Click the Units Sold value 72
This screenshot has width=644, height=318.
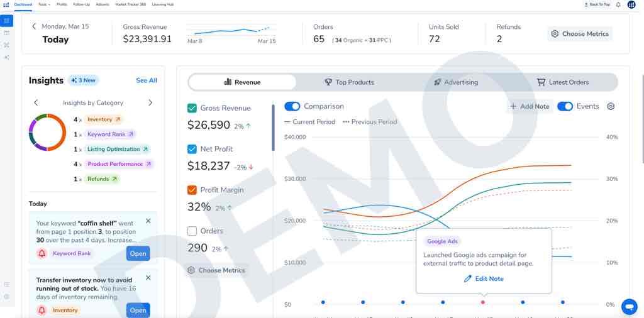tap(435, 40)
